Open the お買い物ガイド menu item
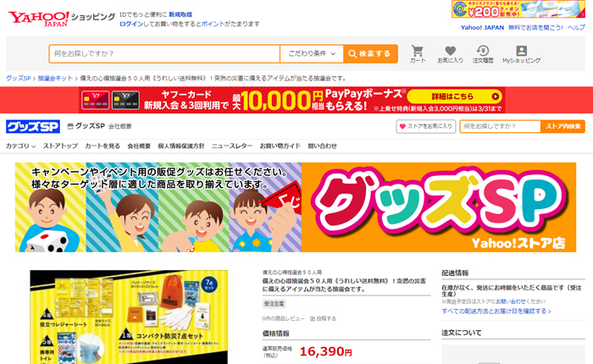 (x=280, y=146)
